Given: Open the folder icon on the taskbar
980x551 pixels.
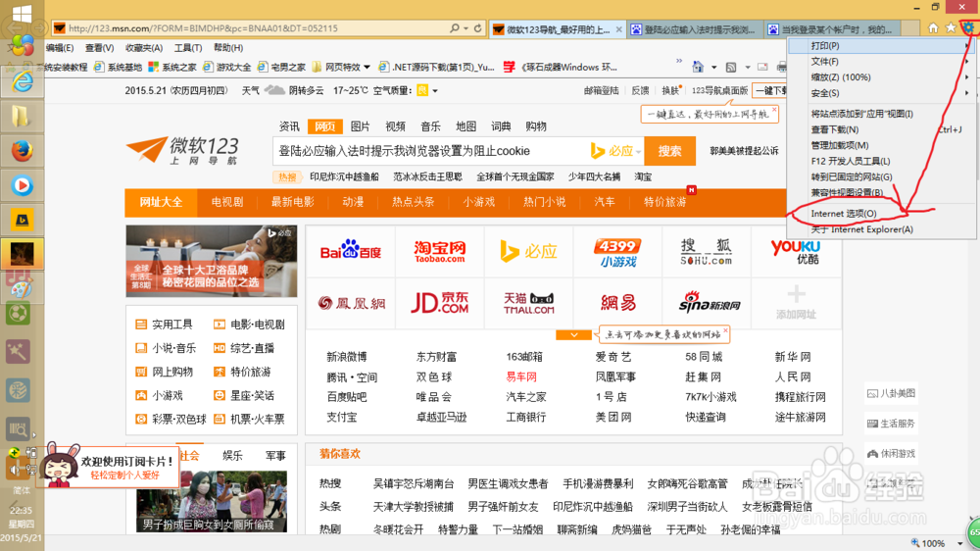Looking at the screenshot, I should (22, 117).
